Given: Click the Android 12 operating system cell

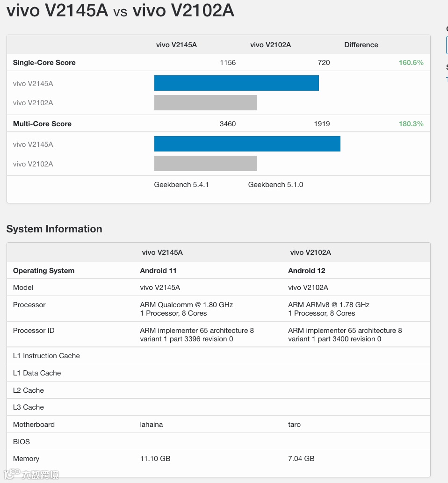Looking at the screenshot, I should (x=307, y=271).
